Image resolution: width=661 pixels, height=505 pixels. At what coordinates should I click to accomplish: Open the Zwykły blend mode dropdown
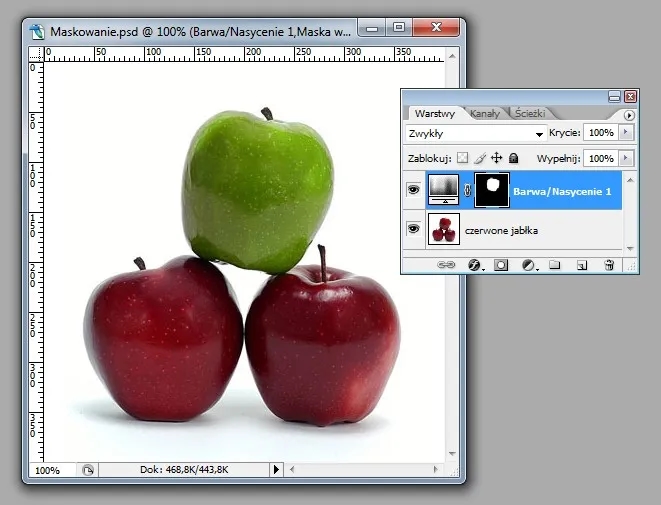(x=476, y=134)
